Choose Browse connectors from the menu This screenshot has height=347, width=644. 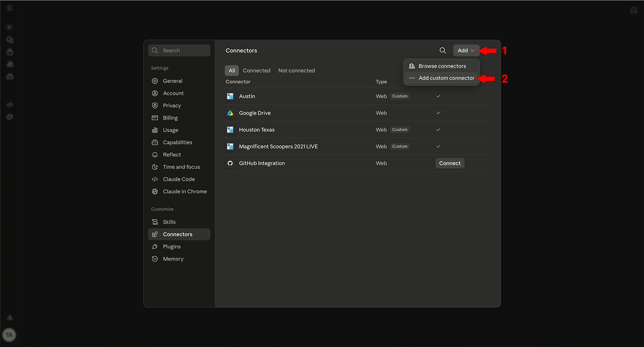pos(442,66)
